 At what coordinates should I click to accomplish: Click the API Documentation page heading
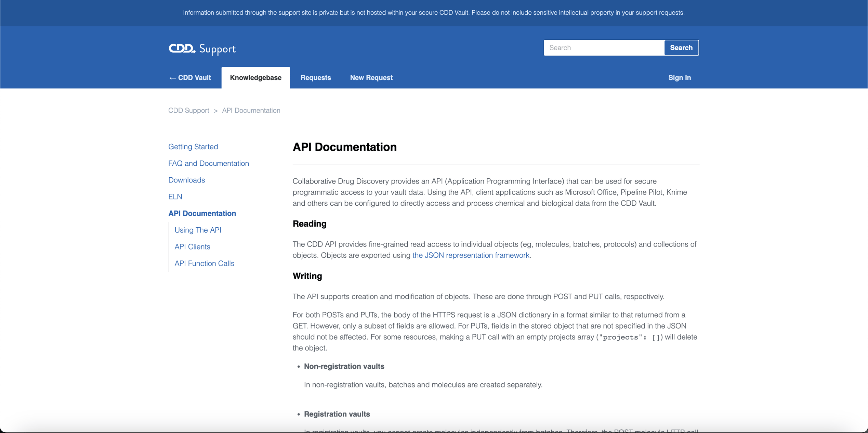tap(344, 147)
